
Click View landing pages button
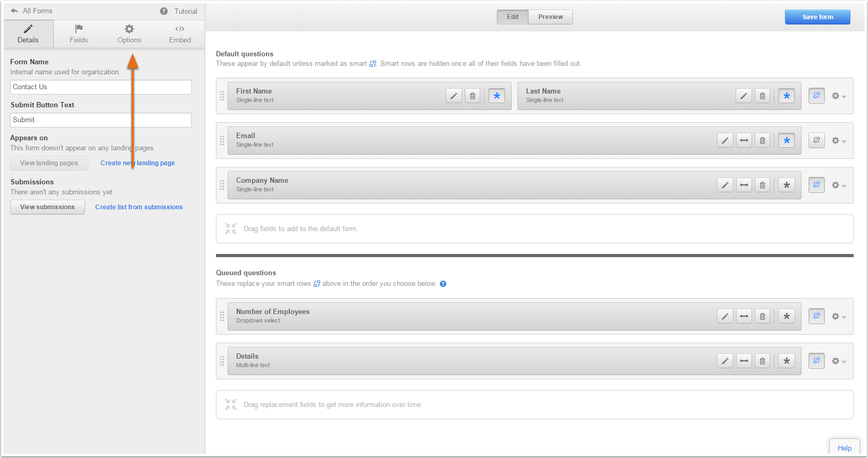pyautogui.click(x=49, y=163)
